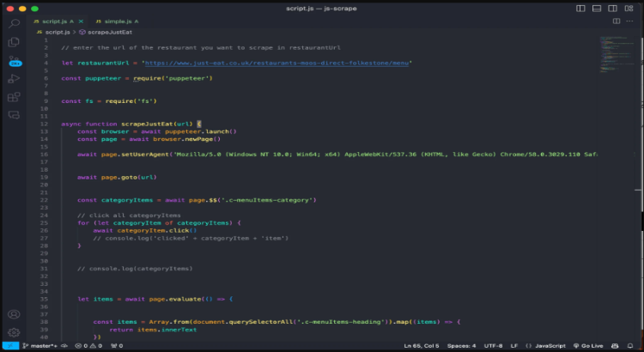
Task: Click 'page.goto(url)' on line 19
Action: tap(129, 177)
